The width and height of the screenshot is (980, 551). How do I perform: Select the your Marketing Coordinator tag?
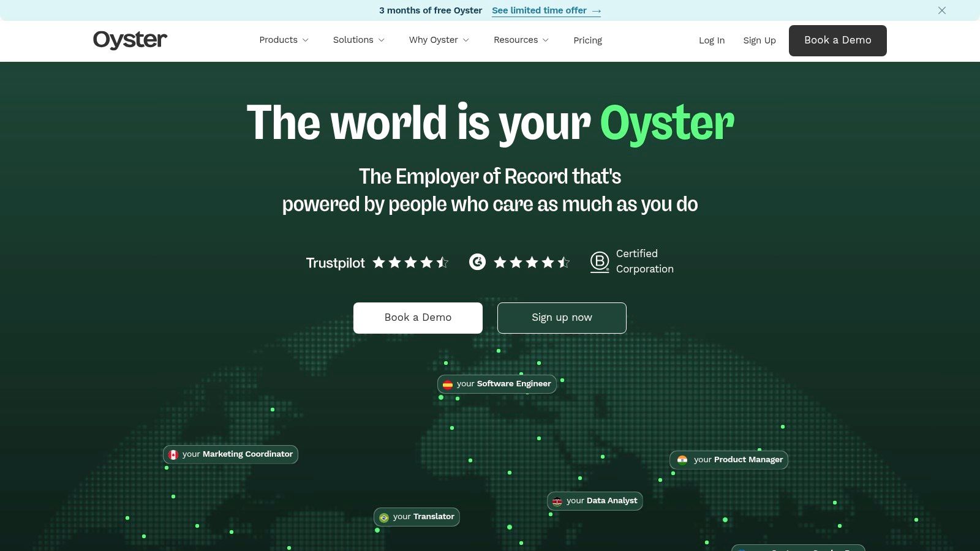click(x=230, y=454)
